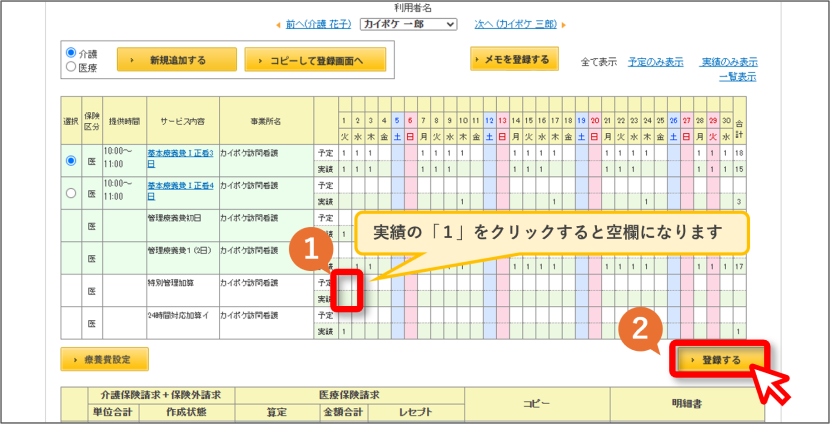
Task: Click the 新規追加する button
Action: [x=177, y=59]
